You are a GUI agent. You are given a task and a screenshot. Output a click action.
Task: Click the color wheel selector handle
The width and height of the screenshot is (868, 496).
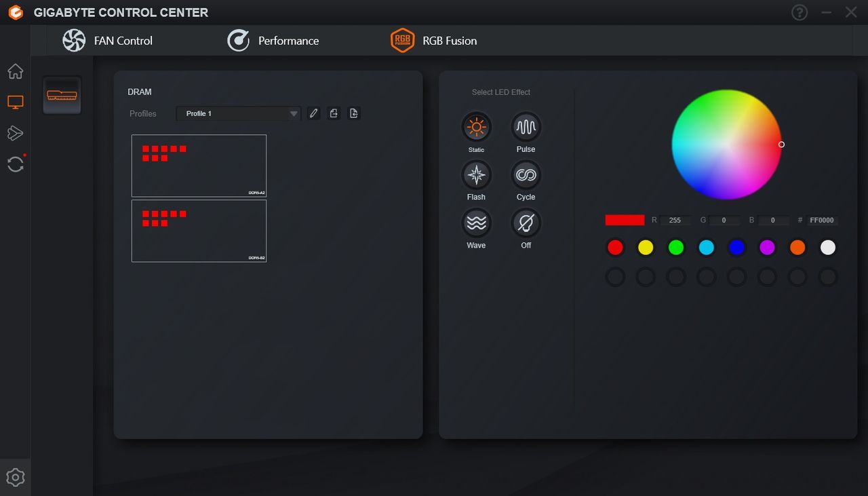781,145
